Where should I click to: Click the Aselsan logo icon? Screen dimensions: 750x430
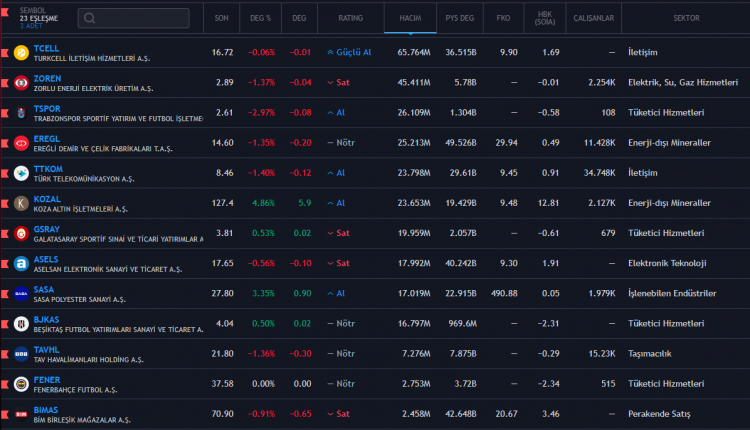(x=21, y=264)
